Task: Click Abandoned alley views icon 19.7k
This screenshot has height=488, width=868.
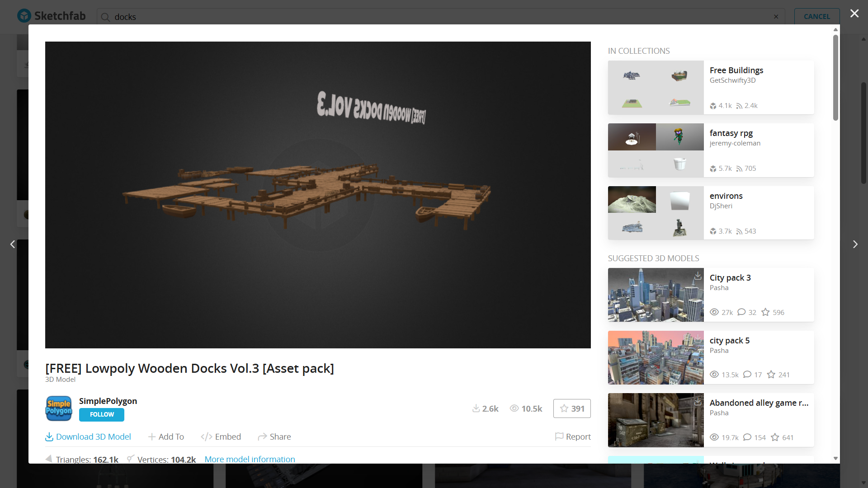Action: pos(714,437)
